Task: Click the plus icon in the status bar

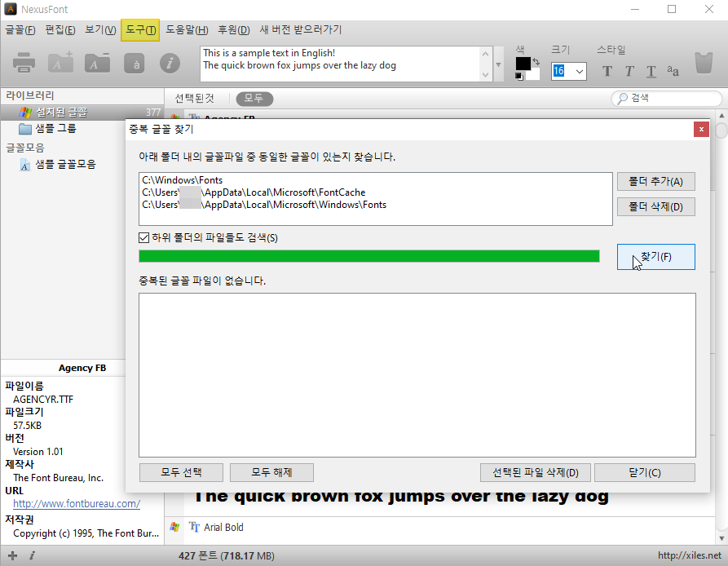Action: coord(12,555)
